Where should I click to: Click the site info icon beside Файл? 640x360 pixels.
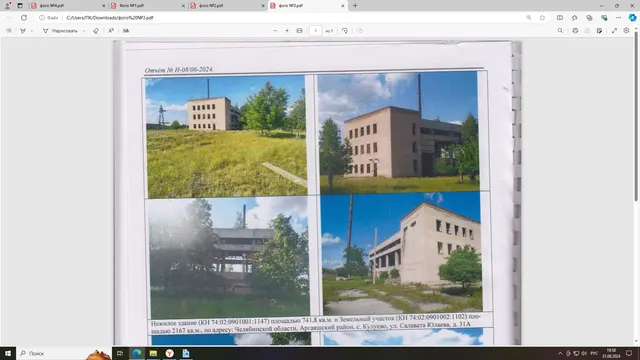coord(42,18)
